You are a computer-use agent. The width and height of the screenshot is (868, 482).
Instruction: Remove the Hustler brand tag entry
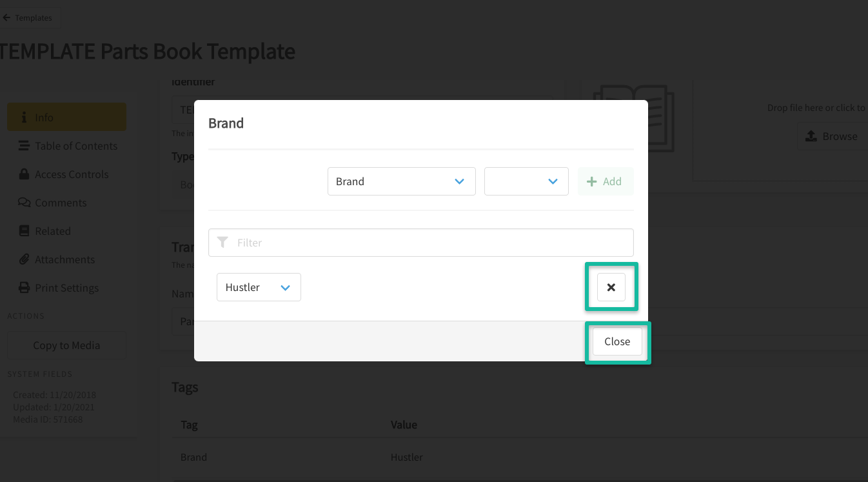click(x=611, y=287)
